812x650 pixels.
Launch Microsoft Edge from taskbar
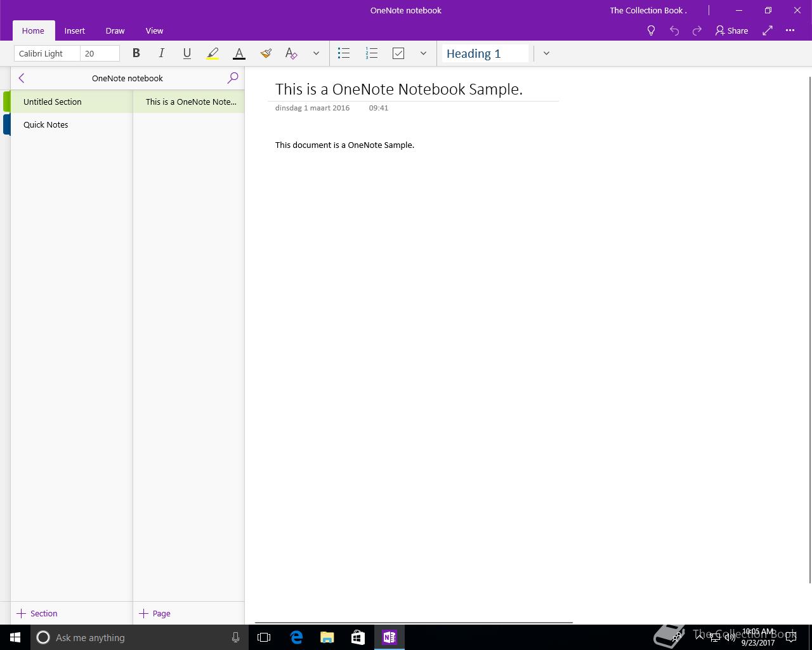pos(296,637)
